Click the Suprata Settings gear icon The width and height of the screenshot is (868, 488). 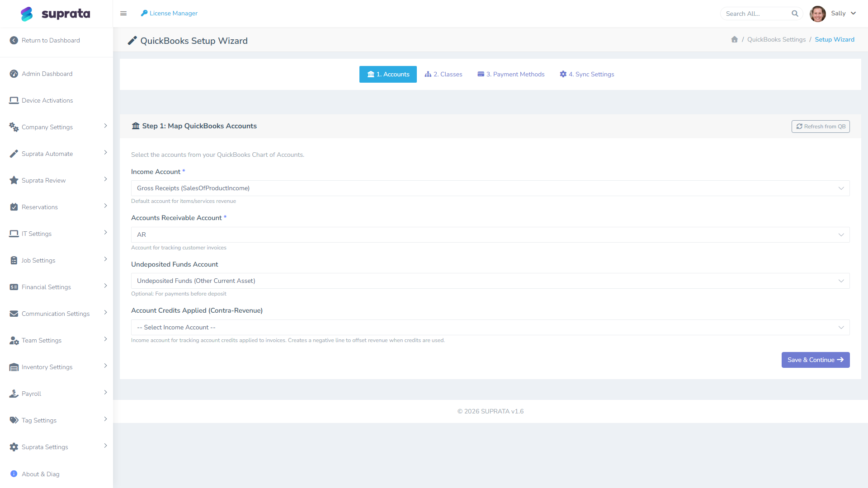14,447
